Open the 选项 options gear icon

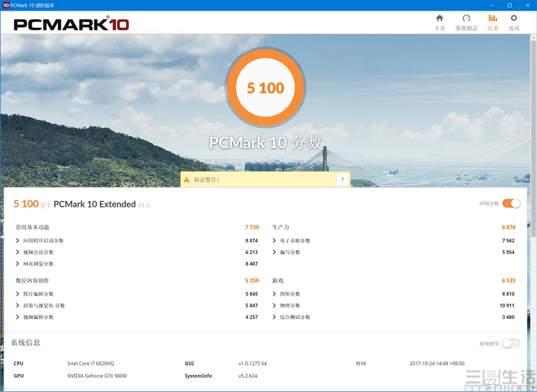click(x=513, y=18)
